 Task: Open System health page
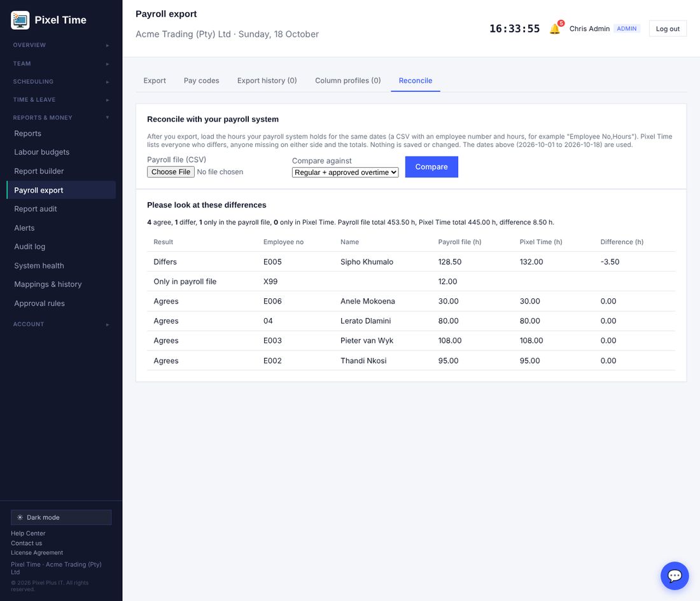(61, 265)
